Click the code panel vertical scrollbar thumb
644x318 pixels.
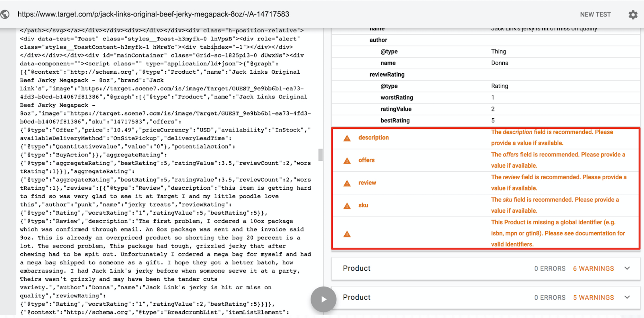tap(320, 155)
